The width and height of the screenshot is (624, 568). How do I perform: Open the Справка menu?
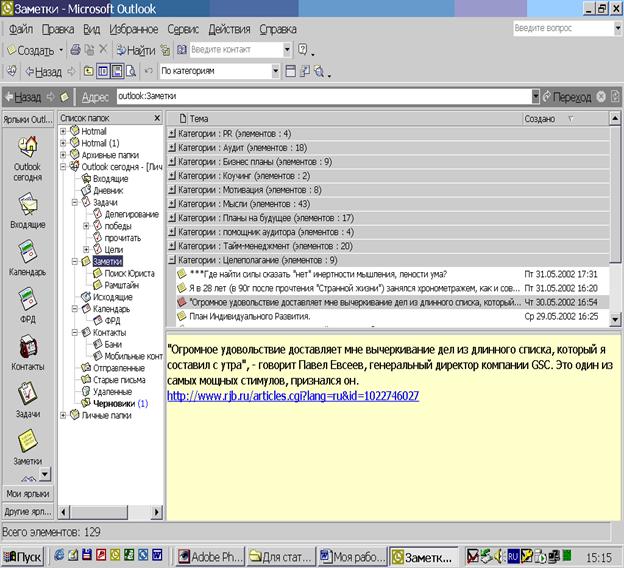coord(278,29)
